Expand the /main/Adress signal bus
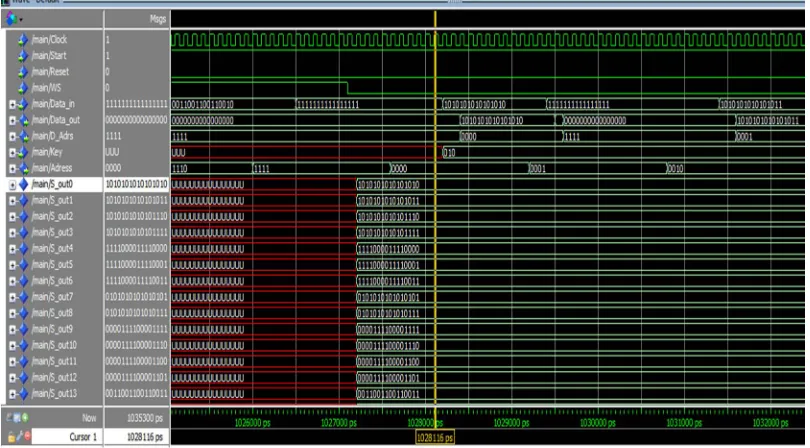 click(12, 168)
